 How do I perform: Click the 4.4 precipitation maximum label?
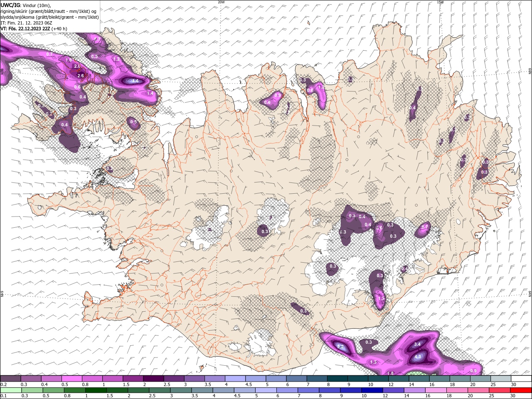click(135, 81)
